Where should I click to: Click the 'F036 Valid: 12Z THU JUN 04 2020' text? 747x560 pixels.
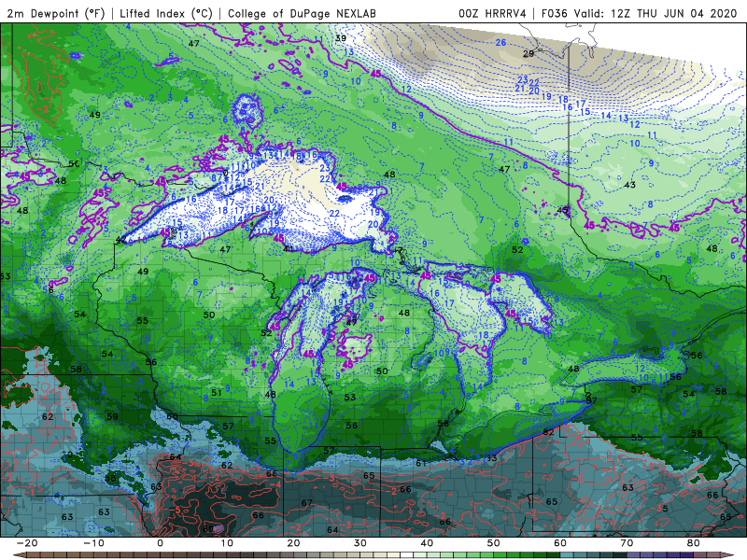pos(640,13)
